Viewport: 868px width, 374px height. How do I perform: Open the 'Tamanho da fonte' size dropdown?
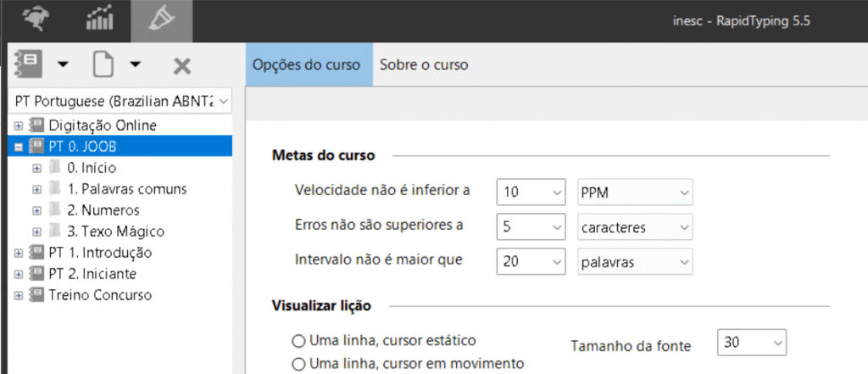(778, 343)
